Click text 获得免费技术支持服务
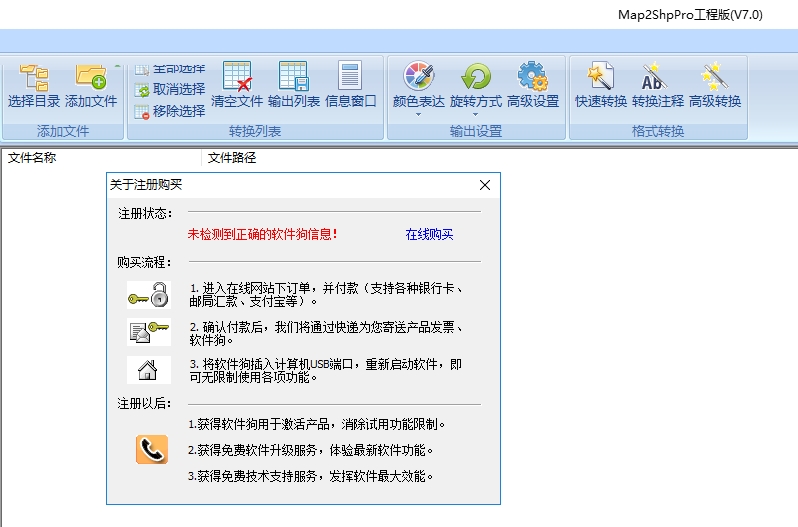This screenshot has width=798, height=527. click(257, 476)
